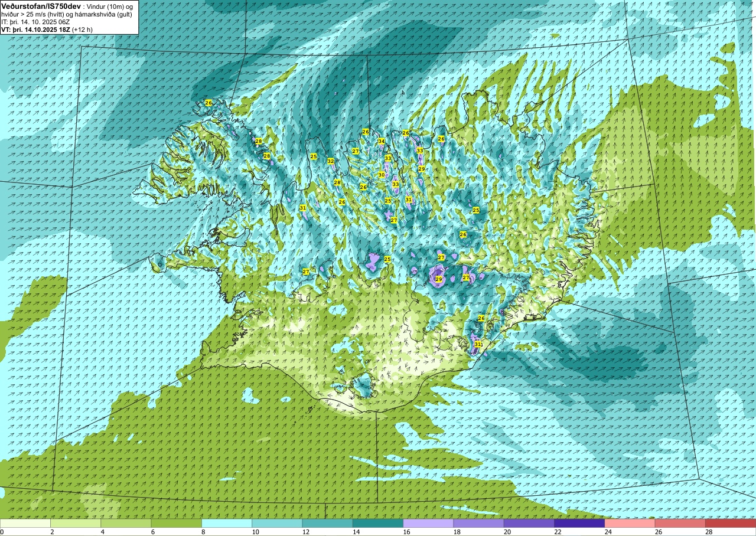Click the 0–2 m/s pale cream legend swatch
756x536 pixels.
click(25, 523)
